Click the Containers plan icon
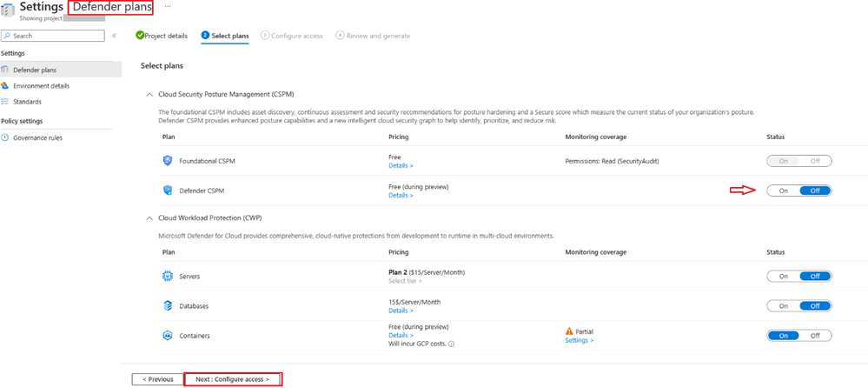 pos(168,336)
